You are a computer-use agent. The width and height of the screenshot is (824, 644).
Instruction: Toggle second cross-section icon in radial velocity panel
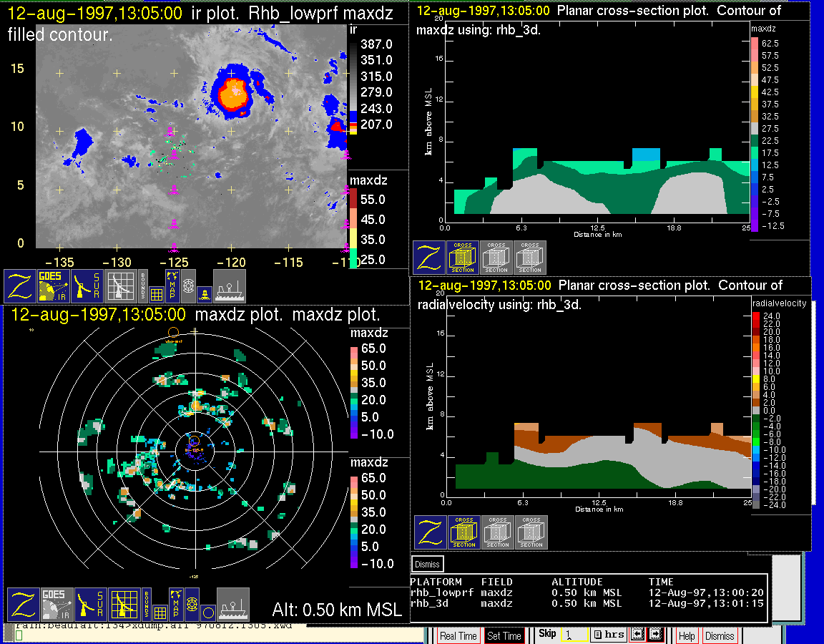498,533
